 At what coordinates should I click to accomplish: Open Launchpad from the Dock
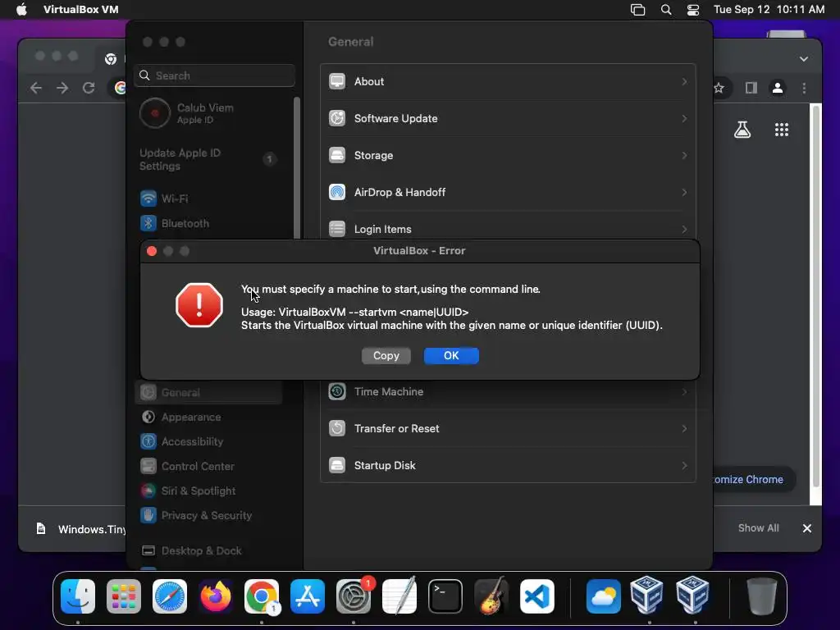124,596
